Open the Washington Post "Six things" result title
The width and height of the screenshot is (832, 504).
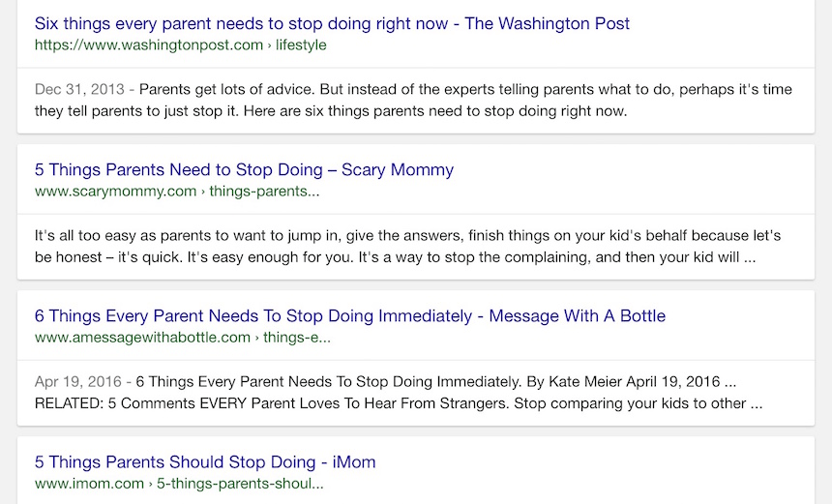tap(332, 23)
